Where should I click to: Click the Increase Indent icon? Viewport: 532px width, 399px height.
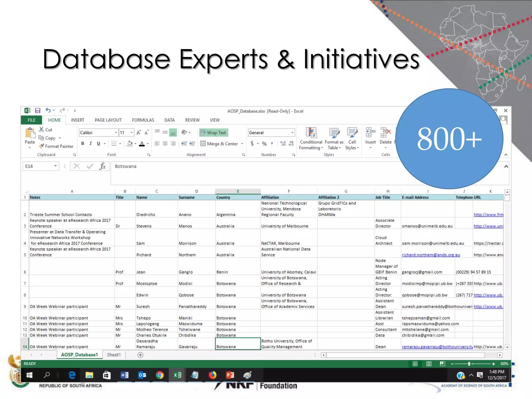pos(192,143)
